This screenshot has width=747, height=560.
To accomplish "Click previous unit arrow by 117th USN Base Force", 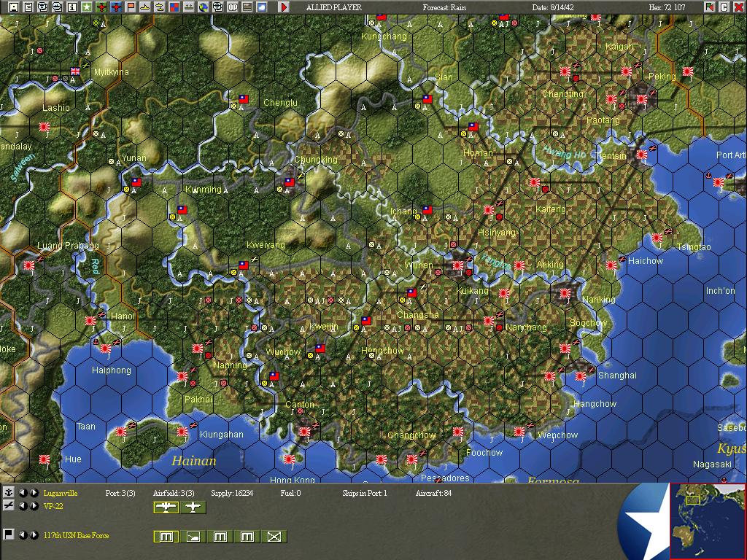I will pos(23,535).
